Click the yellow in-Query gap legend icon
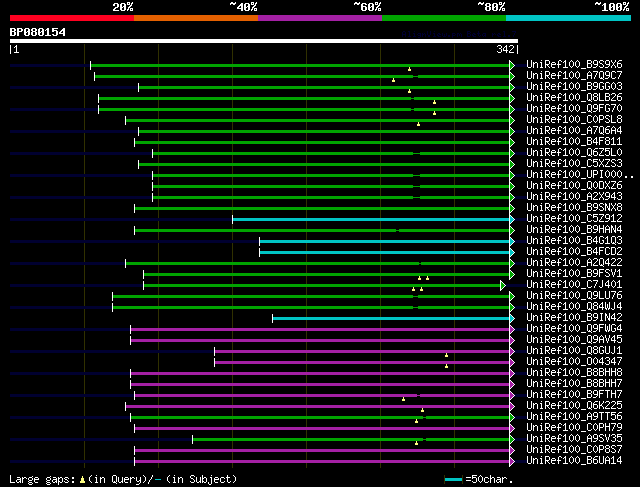The width and height of the screenshot is (640, 487). [x=82, y=479]
